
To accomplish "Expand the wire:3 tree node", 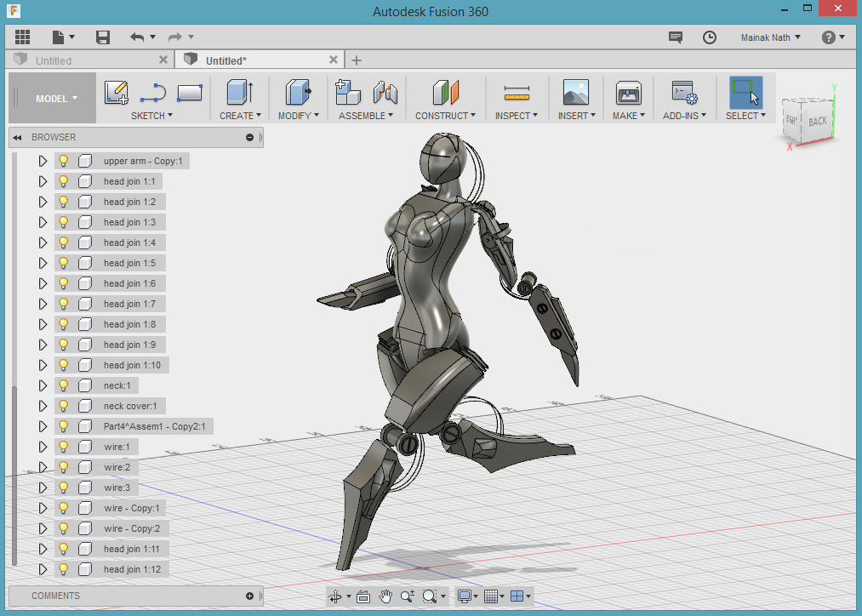I will 43,488.
